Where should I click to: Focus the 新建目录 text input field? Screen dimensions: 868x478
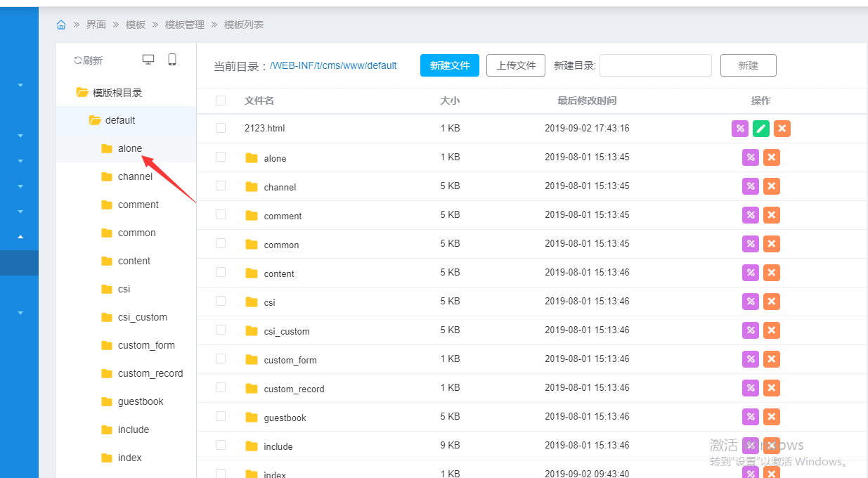(655, 65)
